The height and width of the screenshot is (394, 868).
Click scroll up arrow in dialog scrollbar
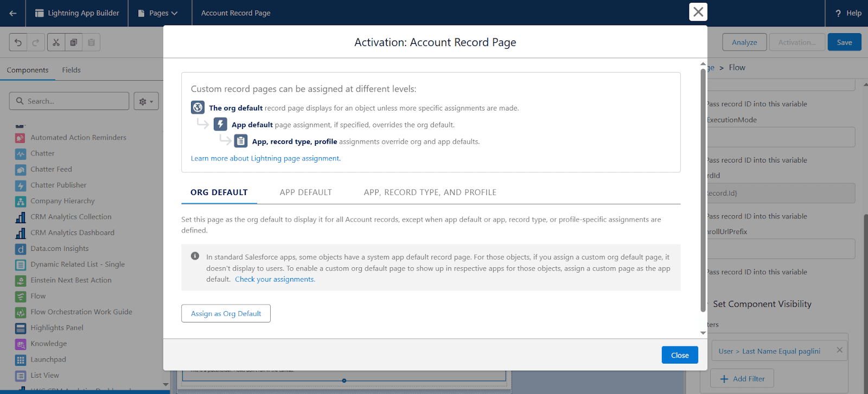coord(703,64)
